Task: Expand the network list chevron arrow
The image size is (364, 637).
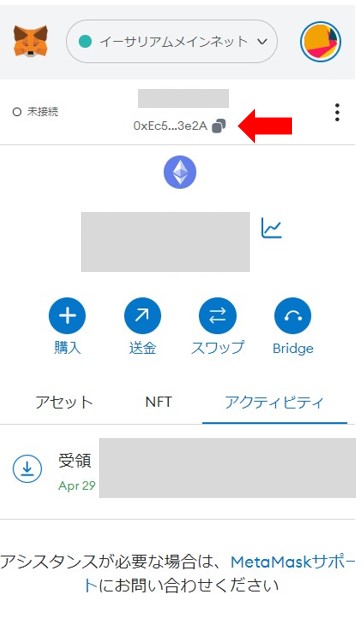Action: click(x=262, y=42)
